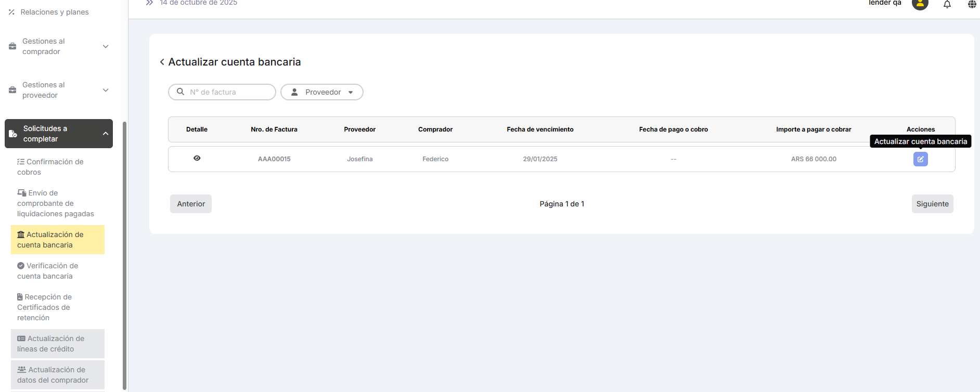Open the language globe icon

pyautogui.click(x=972, y=4)
